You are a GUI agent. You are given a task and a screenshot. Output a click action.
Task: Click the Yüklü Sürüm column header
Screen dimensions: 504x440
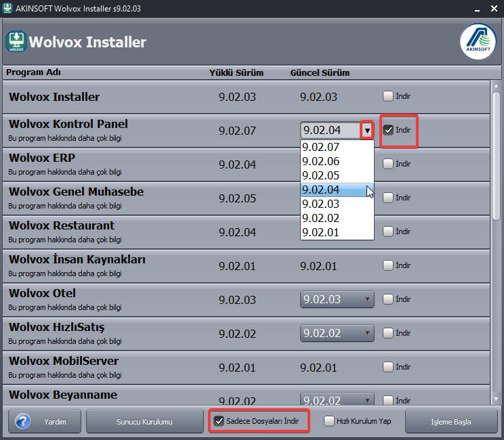point(236,73)
